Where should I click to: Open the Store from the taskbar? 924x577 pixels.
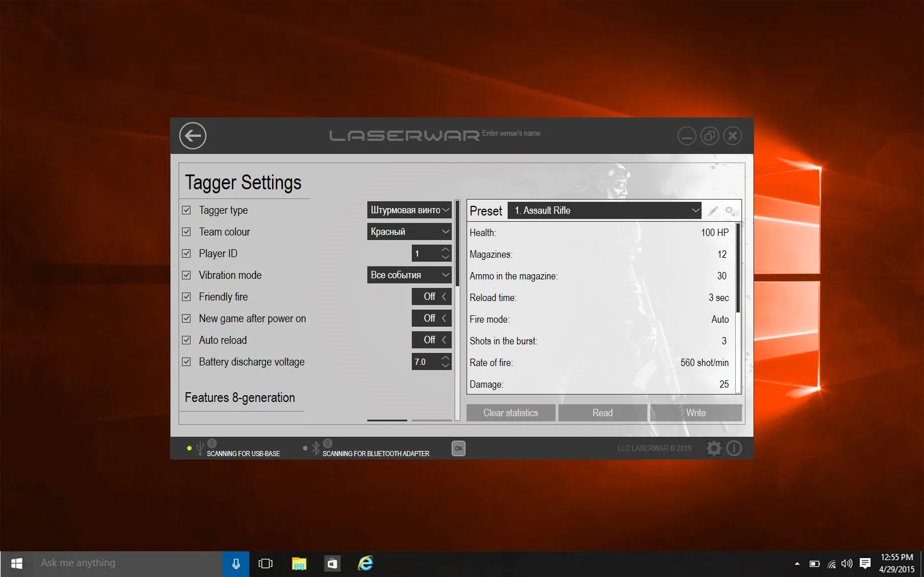(332, 563)
